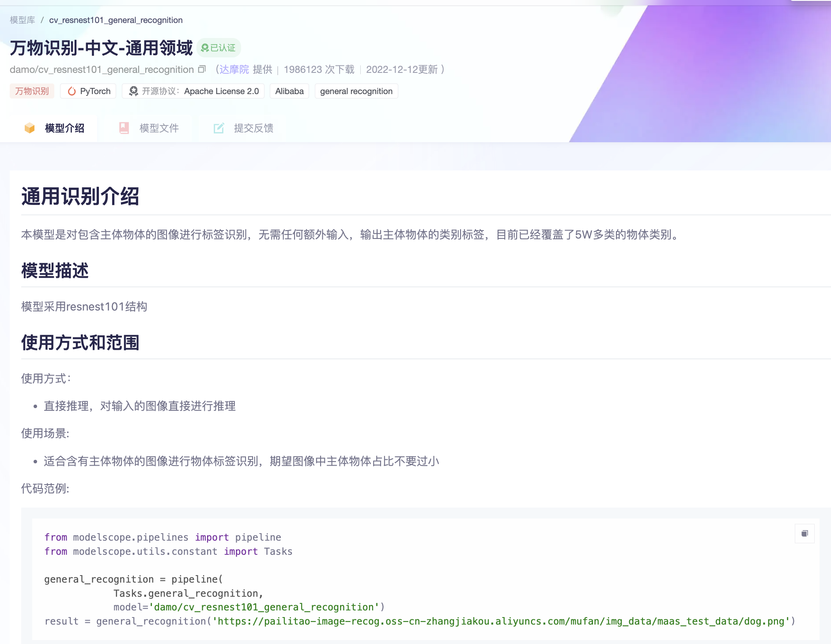Select the PyTorch framework tag
The height and width of the screenshot is (644, 831).
88,91
